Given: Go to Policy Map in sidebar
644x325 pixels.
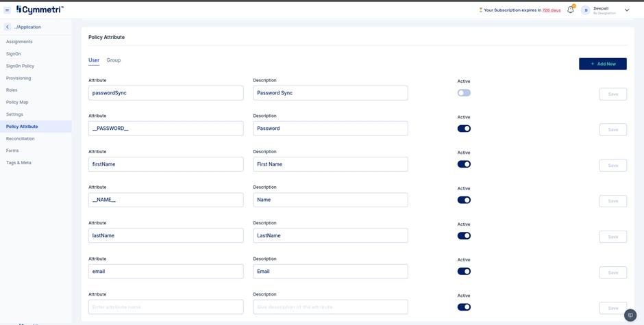Looking at the screenshot, I should coord(17,102).
